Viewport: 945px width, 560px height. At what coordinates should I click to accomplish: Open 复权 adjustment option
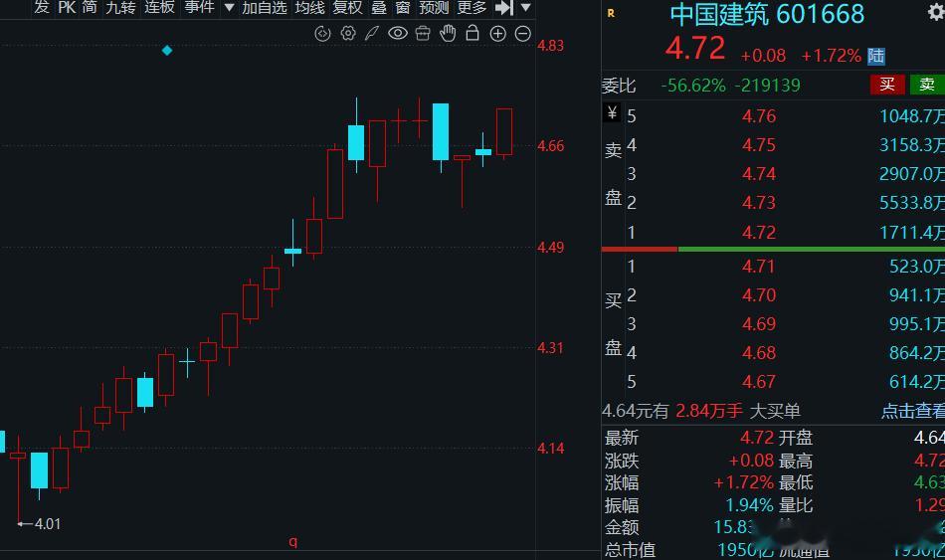[x=348, y=7]
